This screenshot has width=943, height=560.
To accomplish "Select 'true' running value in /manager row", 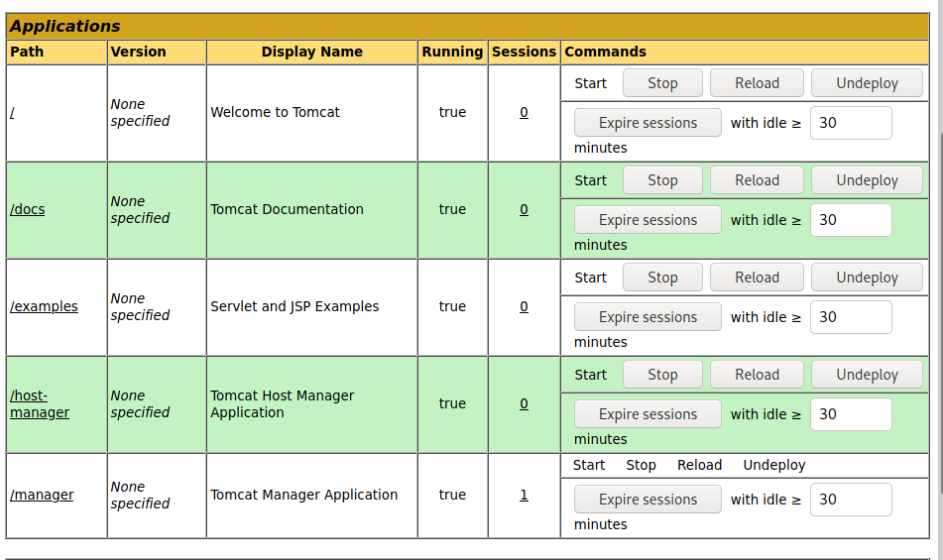I will coord(452,495).
